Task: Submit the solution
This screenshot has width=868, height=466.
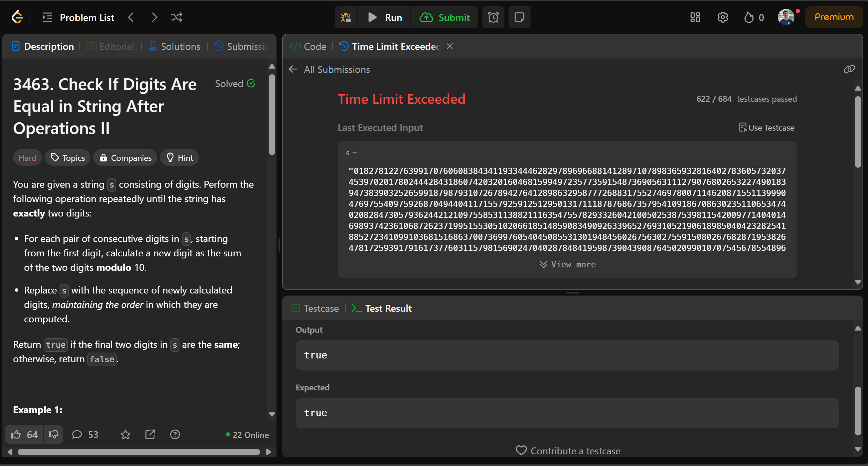Action: pos(445,17)
